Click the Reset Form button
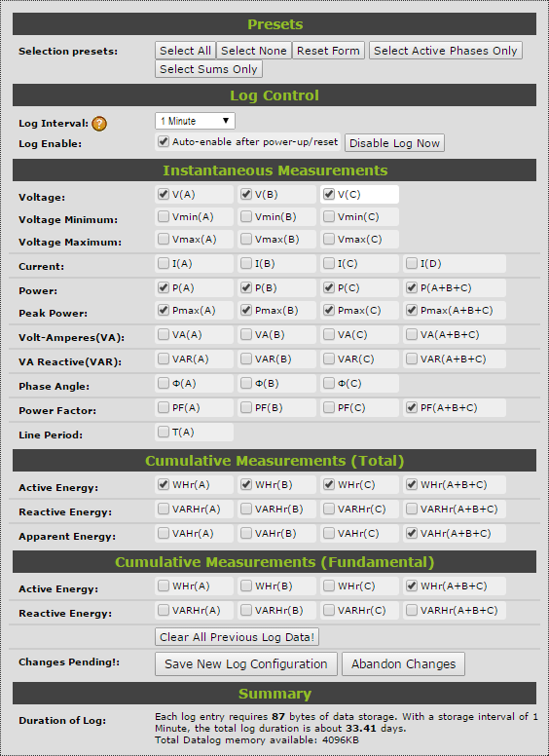The height and width of the screenshot is (756, 549). click(328, 51)
